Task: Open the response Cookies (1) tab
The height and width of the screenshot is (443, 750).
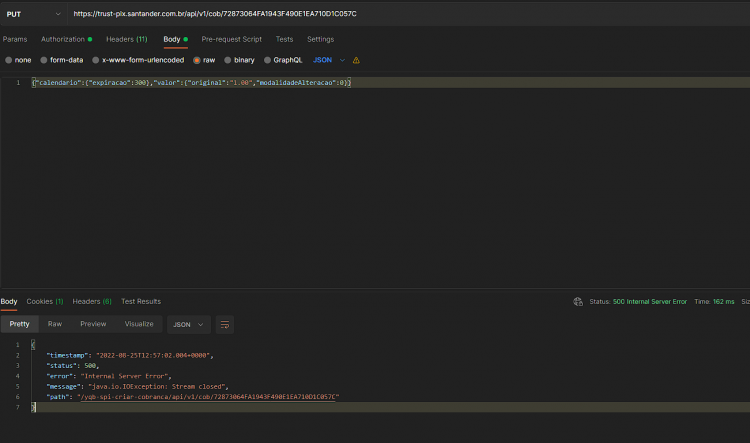Action: 44,301
